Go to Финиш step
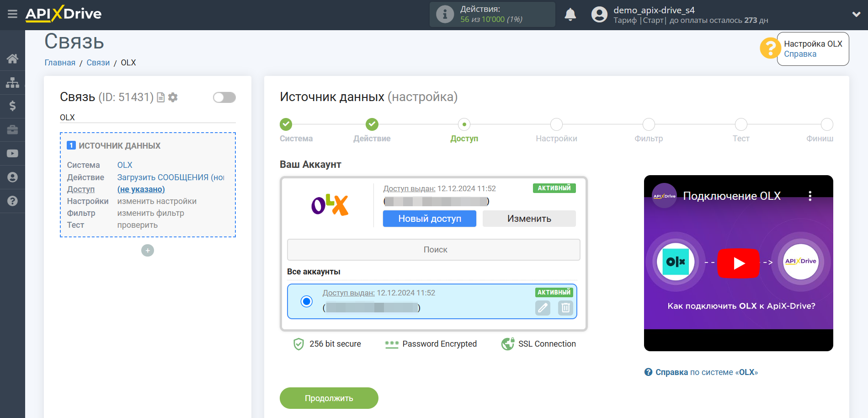 click(x=827, y=124)
